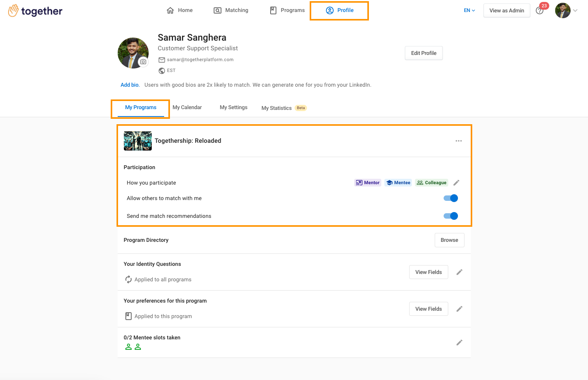The height and width of the screenshot is (380, 588).
Task: Switch to My Calendar tab
Action: pos(187,108)
